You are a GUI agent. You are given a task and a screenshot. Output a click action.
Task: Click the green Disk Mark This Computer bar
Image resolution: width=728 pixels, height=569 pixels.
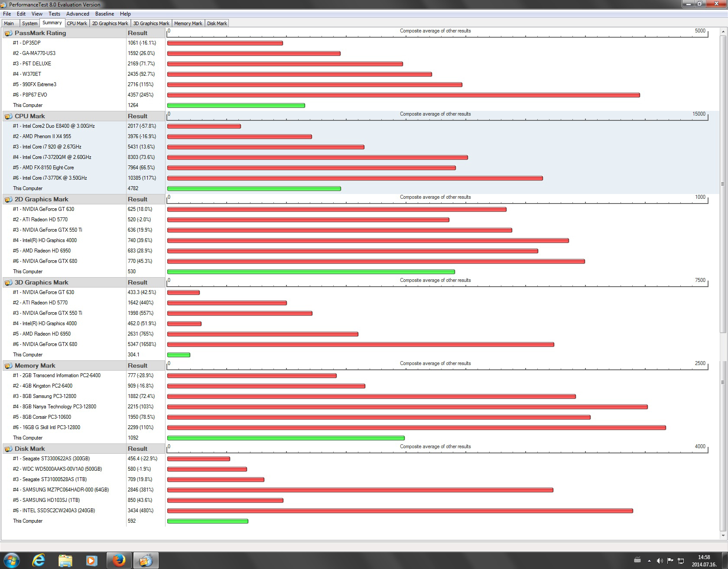[208, 521]
